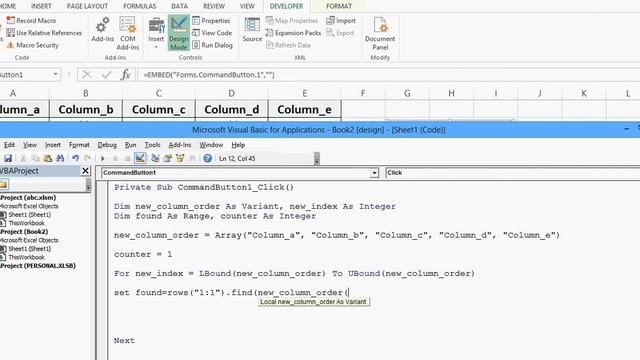Open the VBA Help menu

click(x=238, y=145)
